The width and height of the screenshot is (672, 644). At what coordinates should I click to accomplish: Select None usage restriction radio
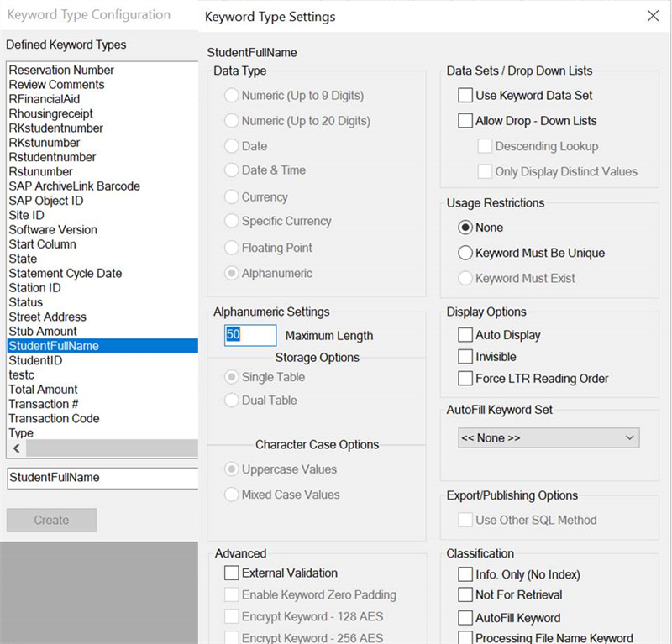465,228
